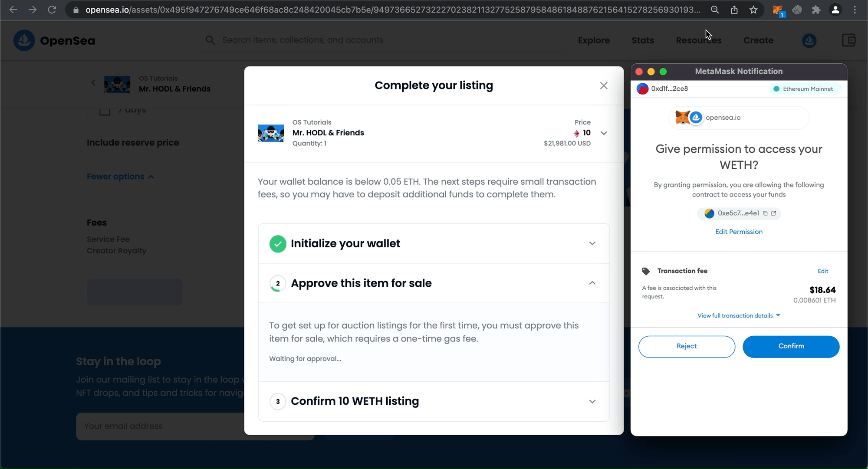868x469 pixels.
Task: Open the MetaMask fox extension icon
Action: 778,10
